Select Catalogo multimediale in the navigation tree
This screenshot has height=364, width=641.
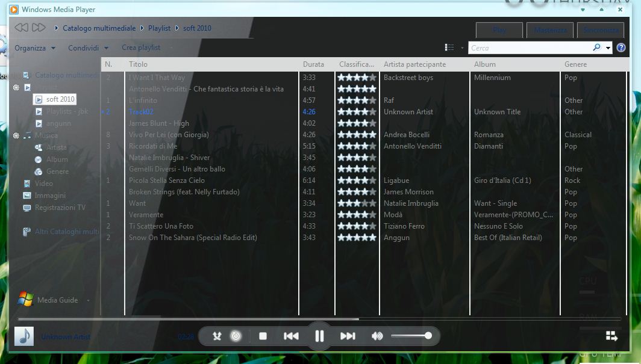(66, 75)
